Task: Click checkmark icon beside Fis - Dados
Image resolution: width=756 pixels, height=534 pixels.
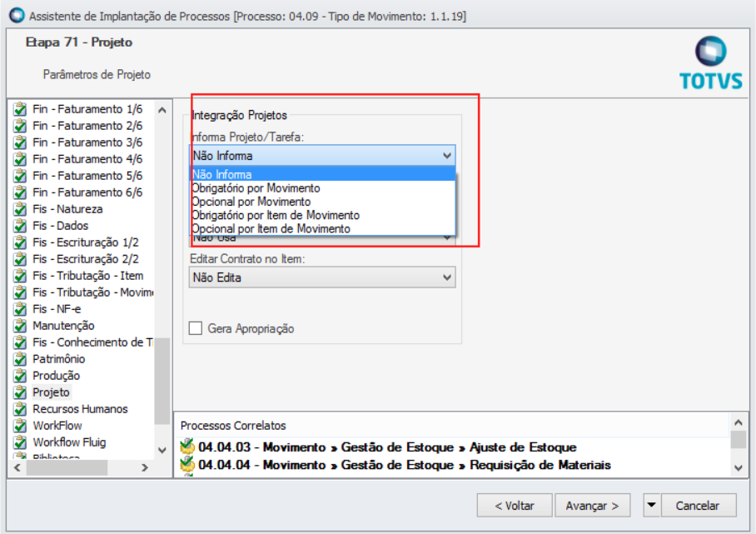Action: point(20,226)
